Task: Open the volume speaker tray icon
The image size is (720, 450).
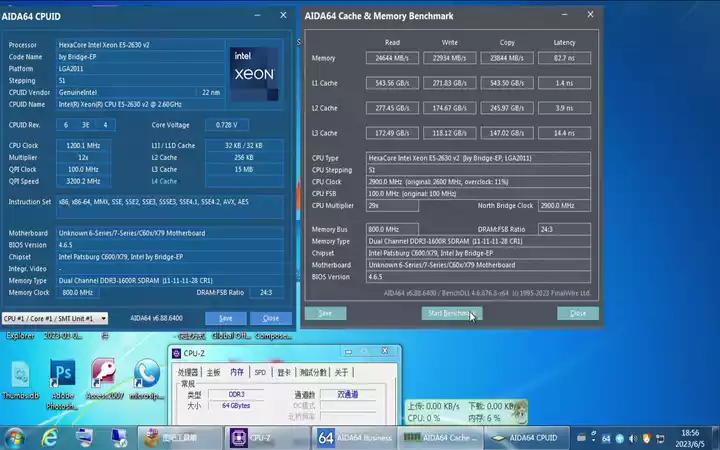Action: pyautogui.click(x=633, y=439)
